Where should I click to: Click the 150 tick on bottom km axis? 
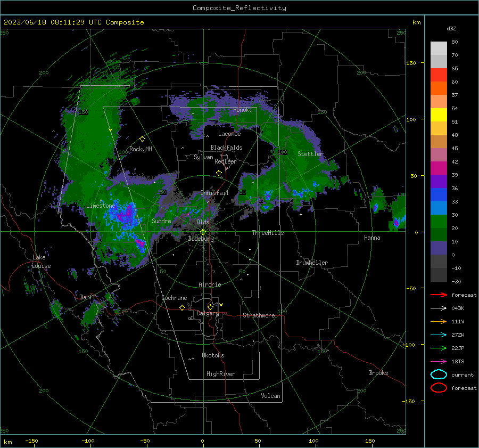click(370, 441)
